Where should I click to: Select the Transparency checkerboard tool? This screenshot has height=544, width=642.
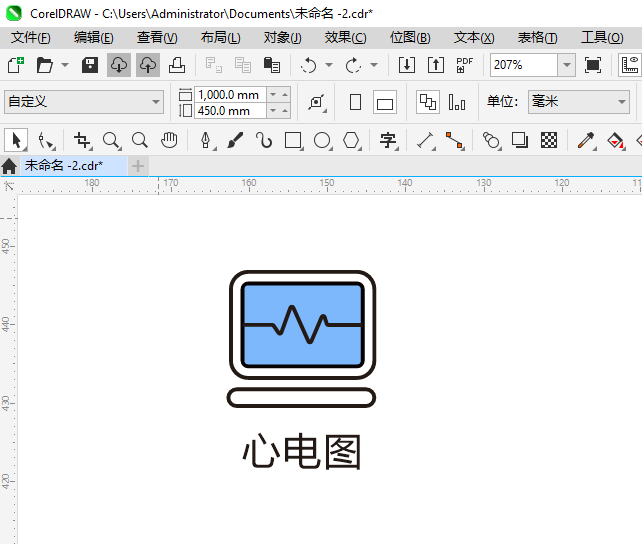click(549, 140)
